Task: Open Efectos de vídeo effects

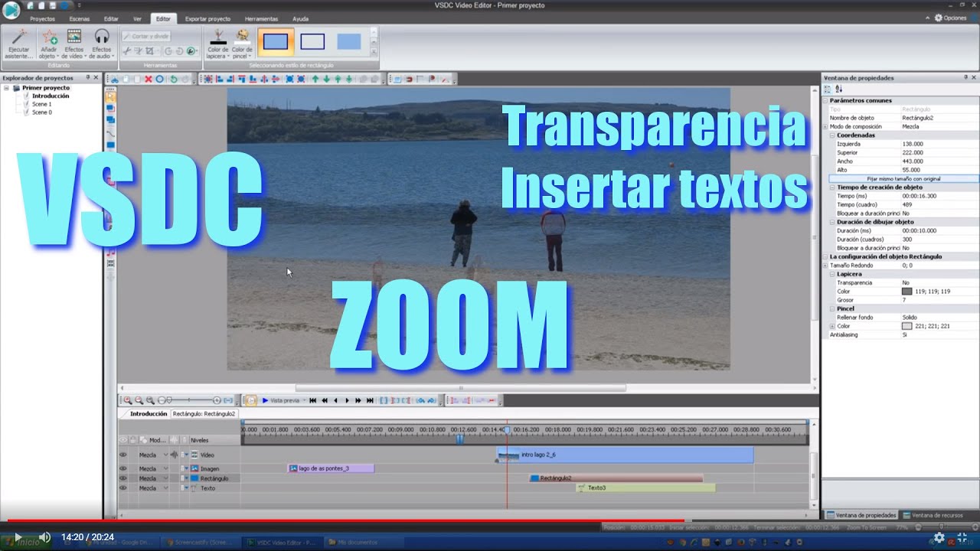Action: click(74, 44)
